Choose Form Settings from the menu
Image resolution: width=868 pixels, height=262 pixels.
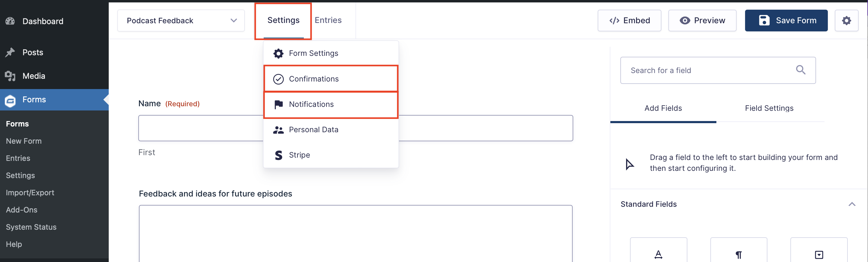tap(331, 53)
